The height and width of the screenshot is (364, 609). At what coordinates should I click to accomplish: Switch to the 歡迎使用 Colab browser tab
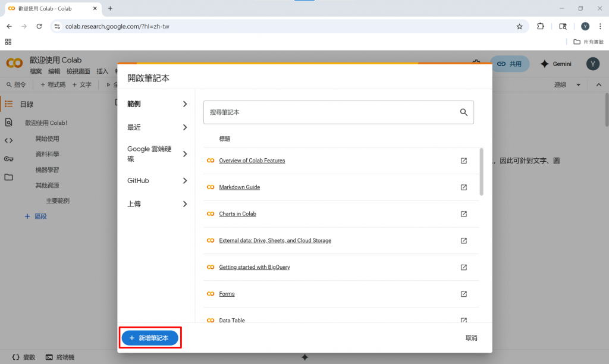53,8
